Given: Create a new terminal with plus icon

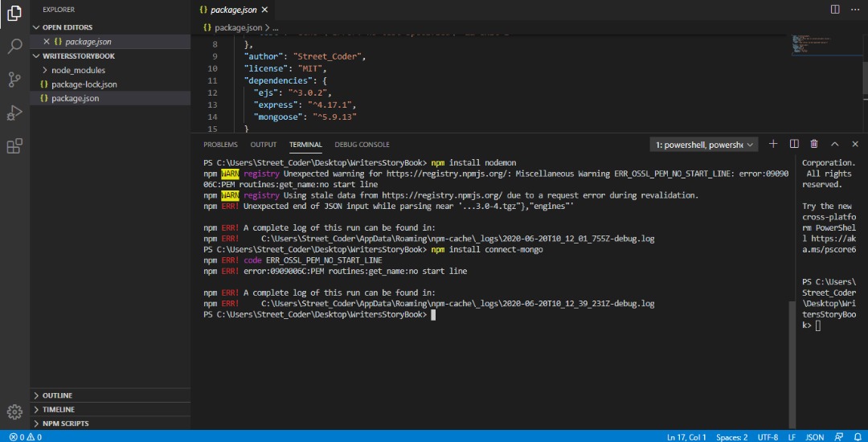Looking at the screenshot, I should [x=773, y=144].
